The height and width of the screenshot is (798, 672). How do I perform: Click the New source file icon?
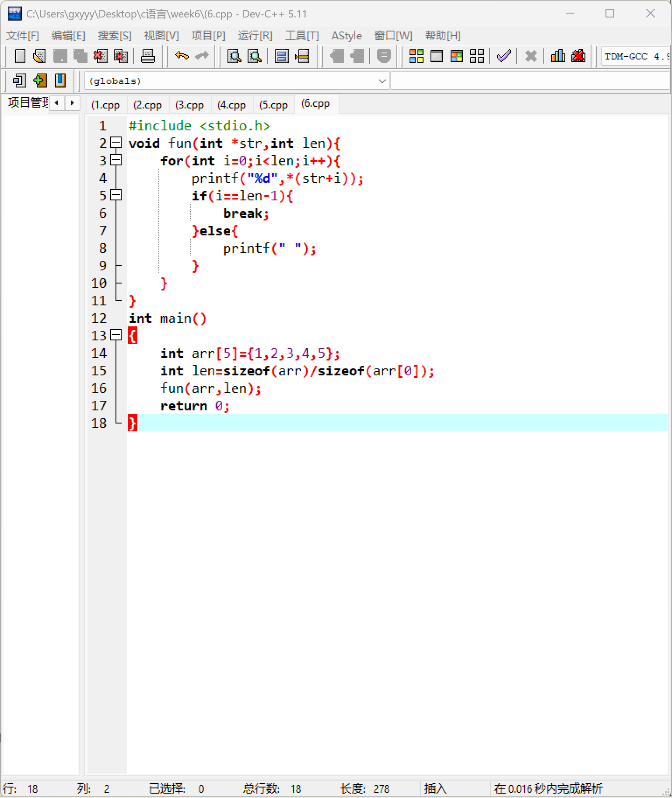[x=20, y=56]
